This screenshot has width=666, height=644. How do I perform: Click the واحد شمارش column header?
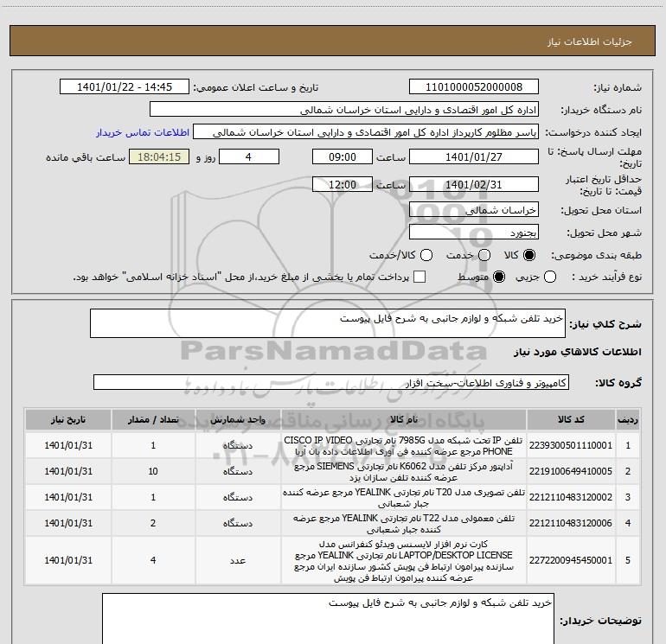(x=238, y=420)
